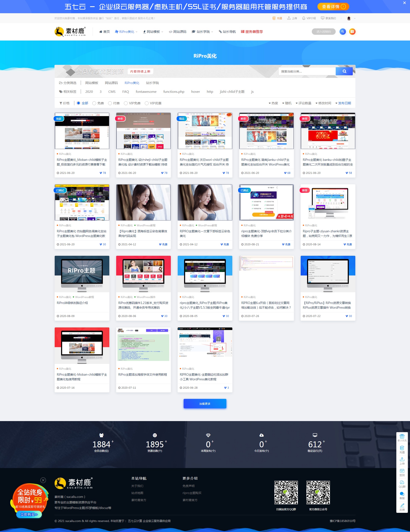The image size is (410, 532).
Task: Go to 首页 home menu item
Action: pos(104,32)
